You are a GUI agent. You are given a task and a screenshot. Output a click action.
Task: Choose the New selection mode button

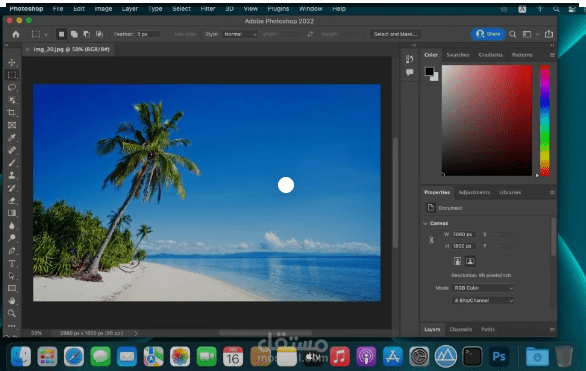point(61,34)
